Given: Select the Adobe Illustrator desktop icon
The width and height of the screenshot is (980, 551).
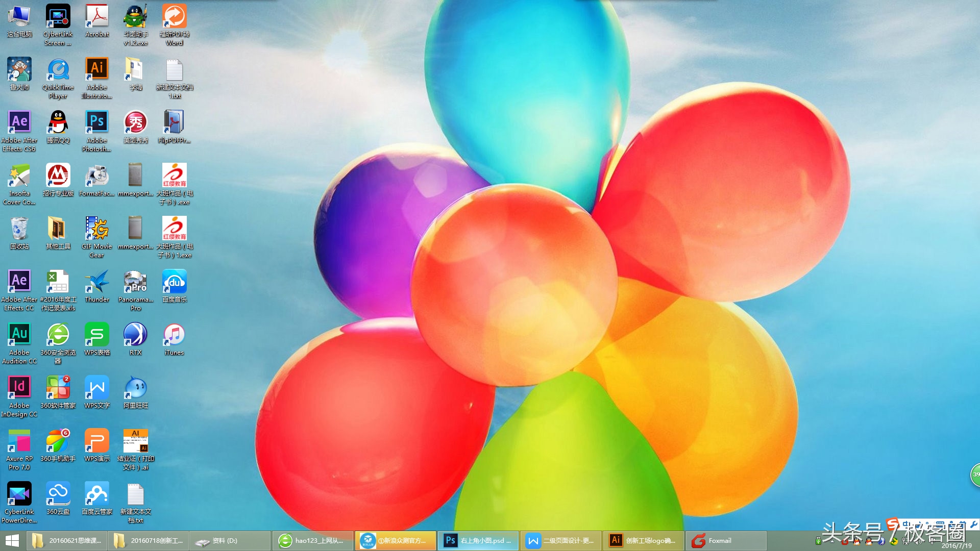Looking at the screenshot, I should [96, 70].
